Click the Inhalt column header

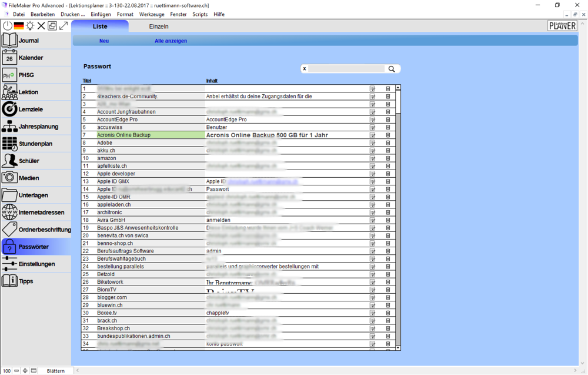(x=212, y=81)
